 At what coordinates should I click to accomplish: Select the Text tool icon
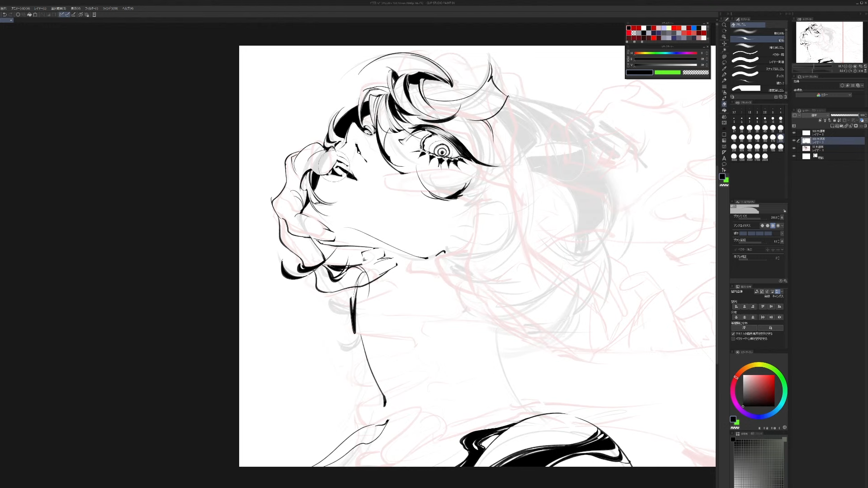pyautogui.click(x=724, y=158)
